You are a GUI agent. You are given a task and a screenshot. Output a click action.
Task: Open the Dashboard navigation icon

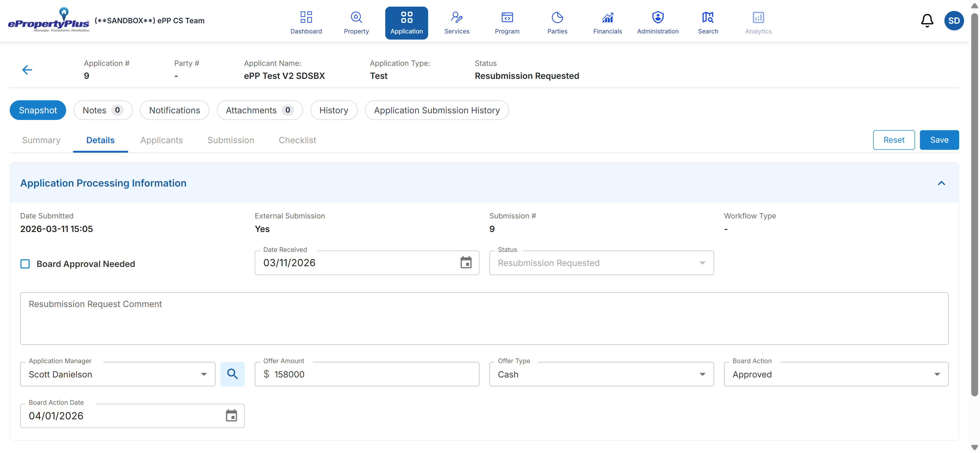(306, 18)
